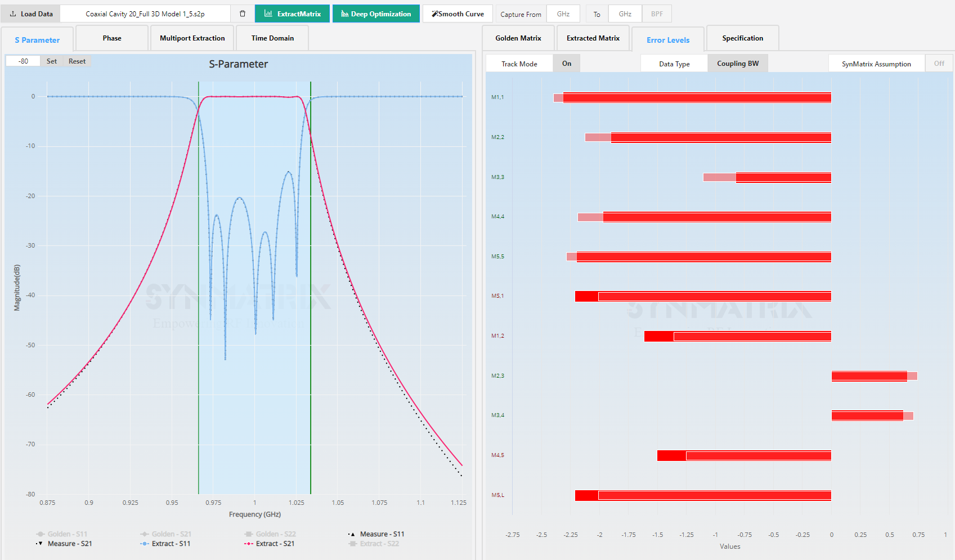The width and height of the screenshot is (955, 560).
Task: Toggle SynMatrix Assumption Off switch
Action: click(x=939, y=64)
